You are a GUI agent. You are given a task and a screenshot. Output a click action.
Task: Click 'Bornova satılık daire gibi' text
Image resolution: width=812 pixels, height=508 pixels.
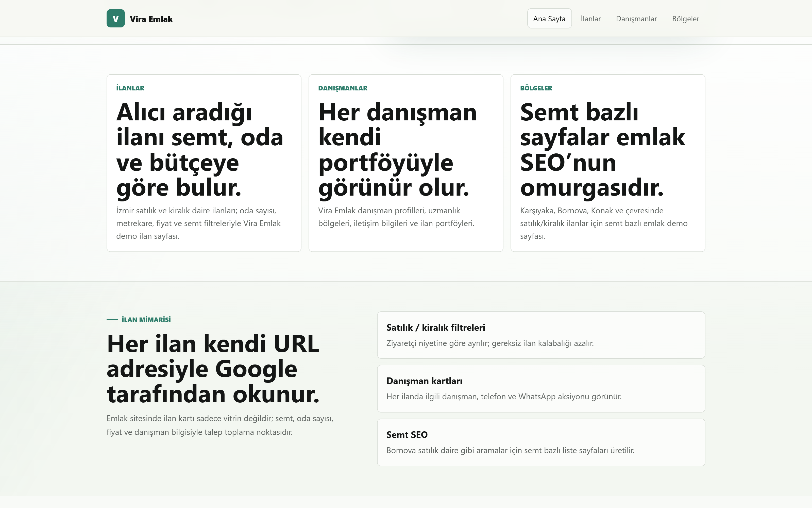510,451
